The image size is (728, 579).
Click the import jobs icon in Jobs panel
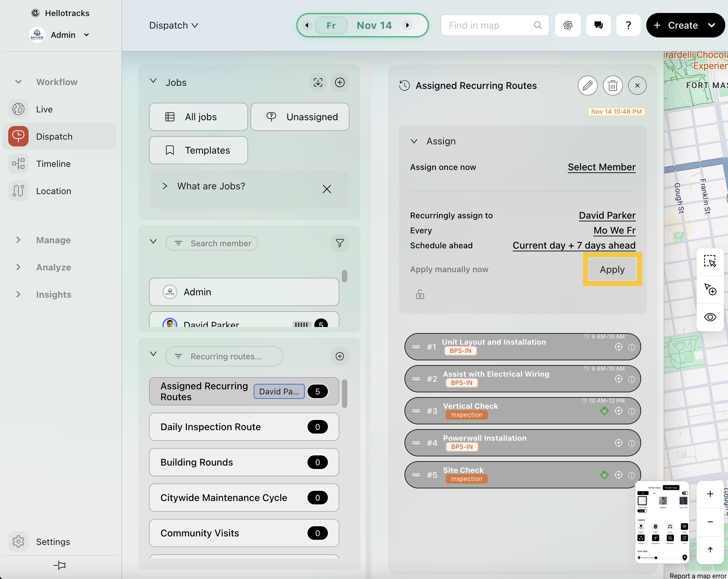[x=318, y=82]
